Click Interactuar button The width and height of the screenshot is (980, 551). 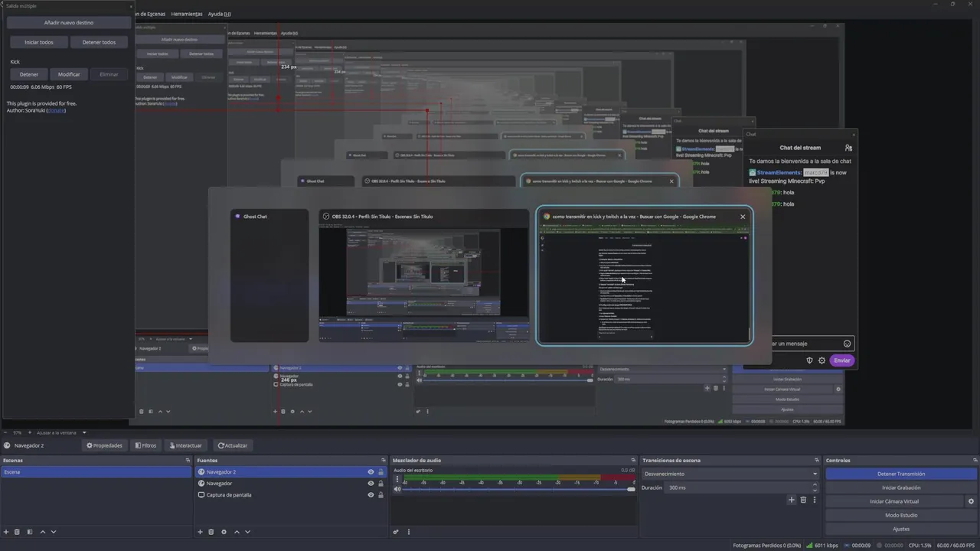(186, 445)
